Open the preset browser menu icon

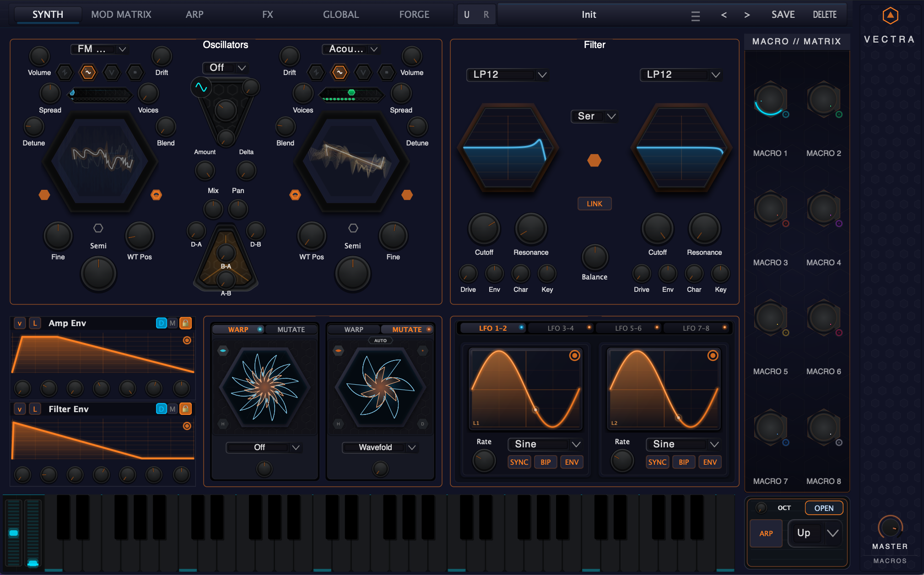696,16
